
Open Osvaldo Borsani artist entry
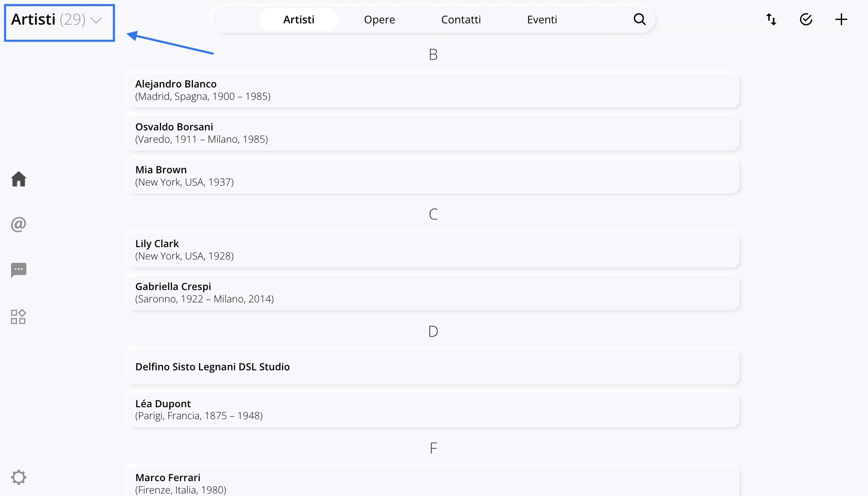433,133
